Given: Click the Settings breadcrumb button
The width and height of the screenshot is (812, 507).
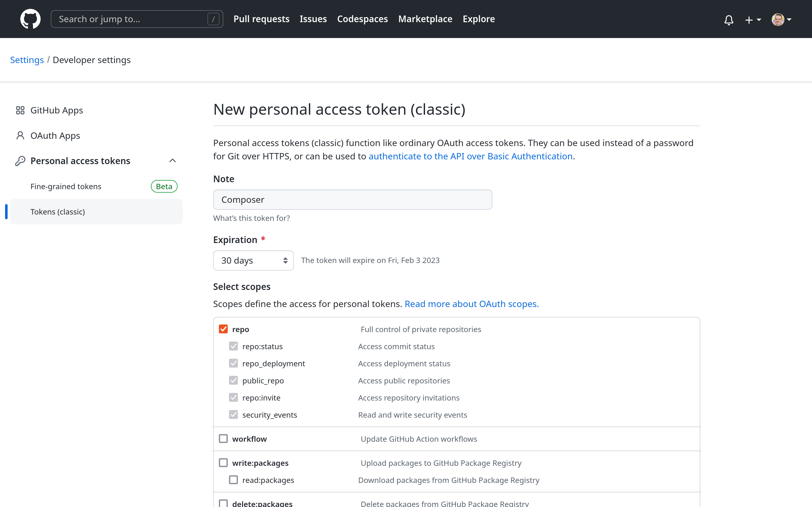Looking at the screenshot, I should (x=27, y=60).
